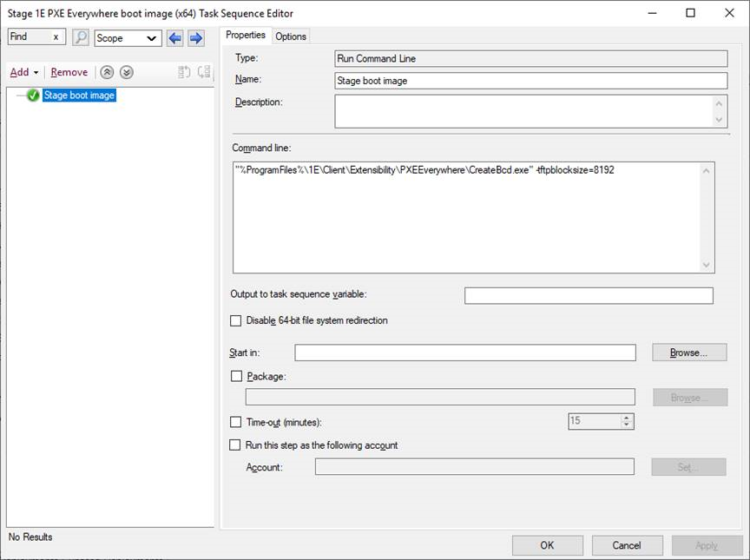Go to previous search result arrow

[x=175, y=37]
